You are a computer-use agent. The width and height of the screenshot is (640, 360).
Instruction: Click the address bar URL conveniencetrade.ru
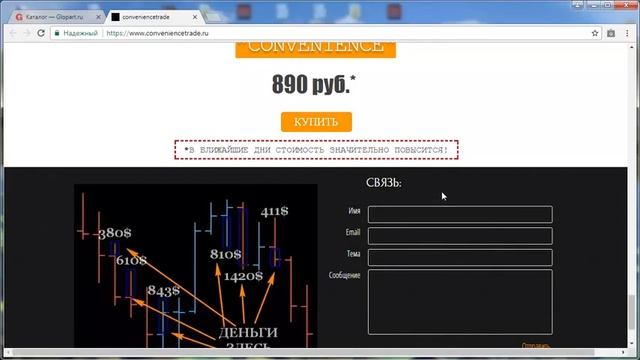click(157, 33)
